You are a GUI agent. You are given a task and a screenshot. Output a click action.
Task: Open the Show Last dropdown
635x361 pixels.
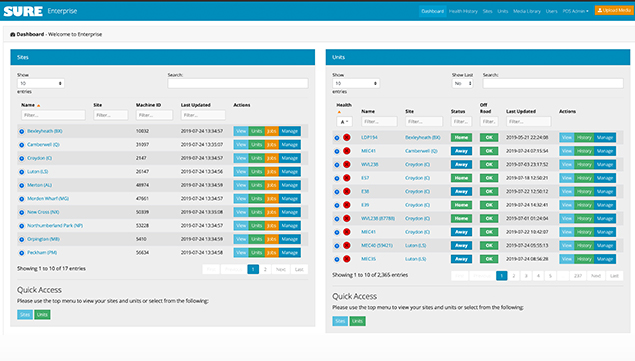462,83
